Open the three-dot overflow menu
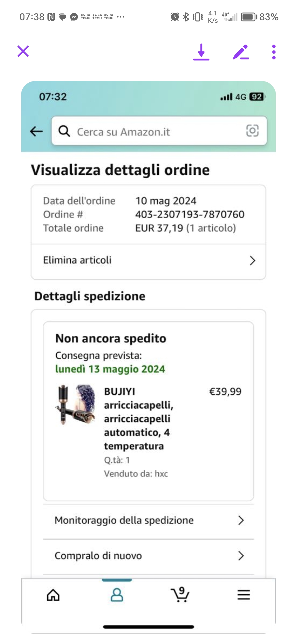This screenshot has height=644, width=297. click(x=274, y=52)
